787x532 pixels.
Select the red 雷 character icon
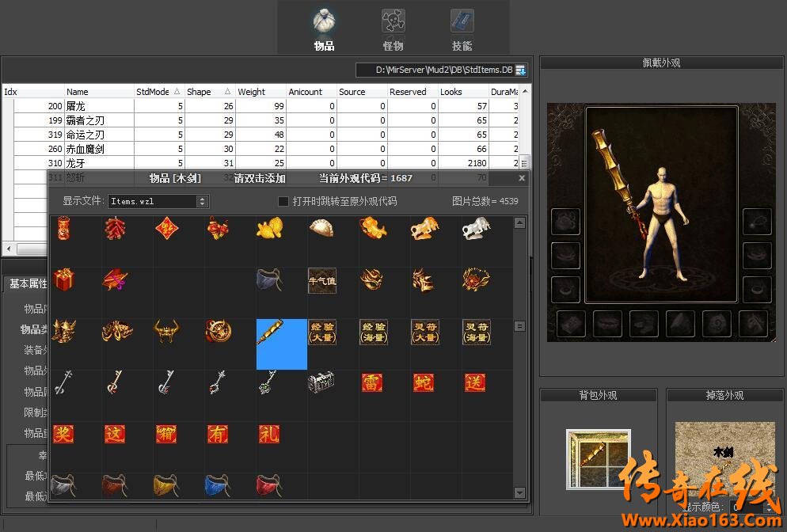click(372, 382)
